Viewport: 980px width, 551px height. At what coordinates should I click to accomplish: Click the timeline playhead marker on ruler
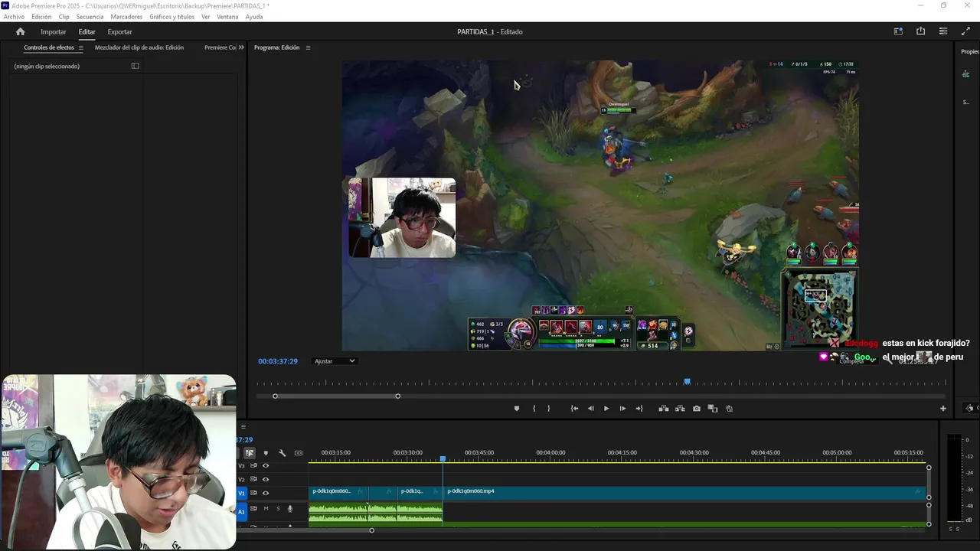[x=443, y=458]
